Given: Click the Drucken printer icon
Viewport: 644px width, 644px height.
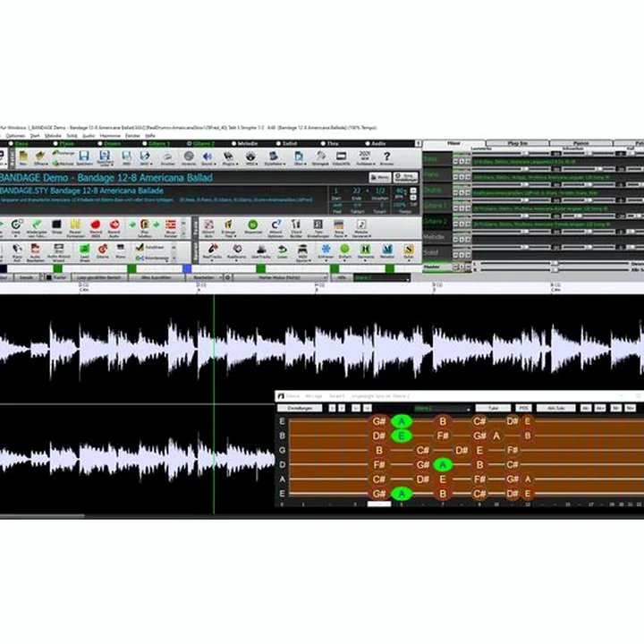Looking at the screenshot, I should click(167, 157).
